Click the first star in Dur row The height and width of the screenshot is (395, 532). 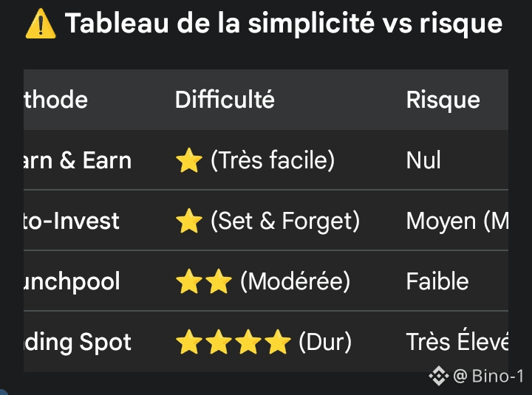click(189, 341)
